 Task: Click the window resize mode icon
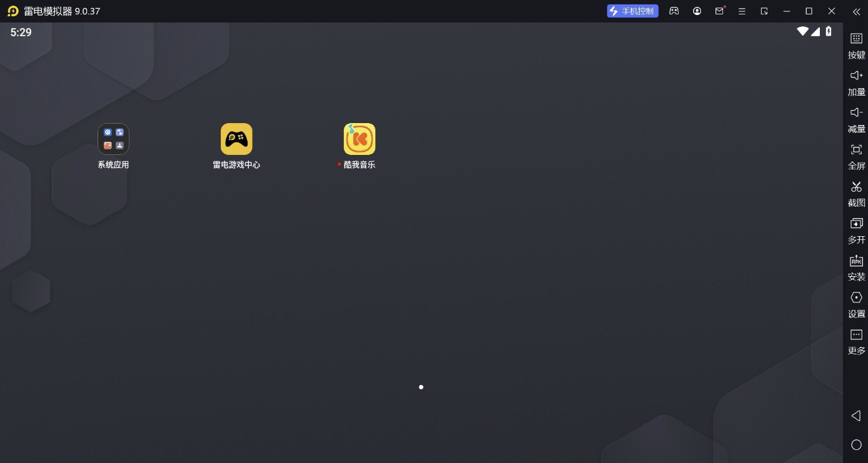pos(764,11)
